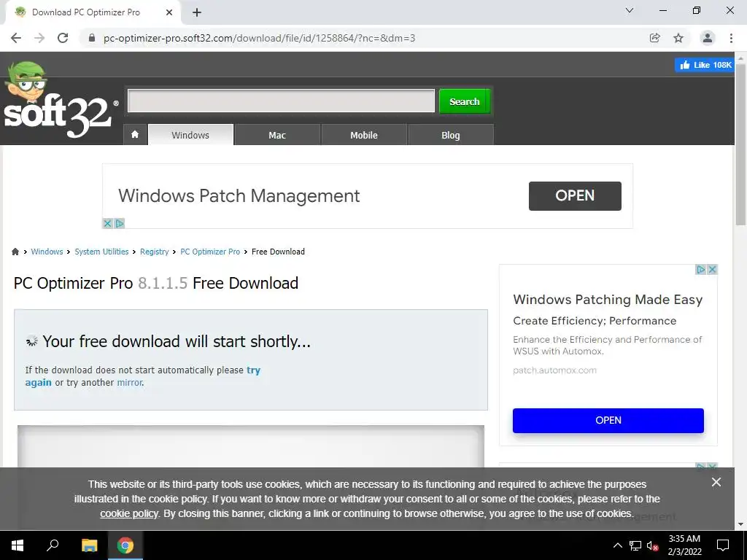Open the cookie policy link

coord(129,514)
